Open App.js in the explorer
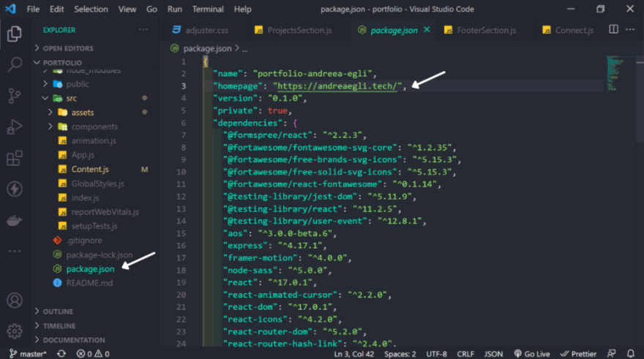Screen dimensions: 644x359 click(83, 155)
